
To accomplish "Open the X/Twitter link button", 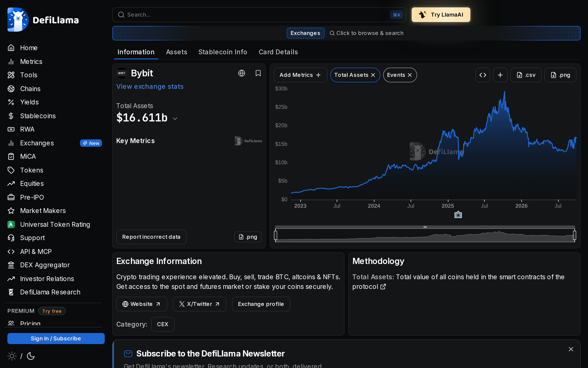I will [199, 304].
